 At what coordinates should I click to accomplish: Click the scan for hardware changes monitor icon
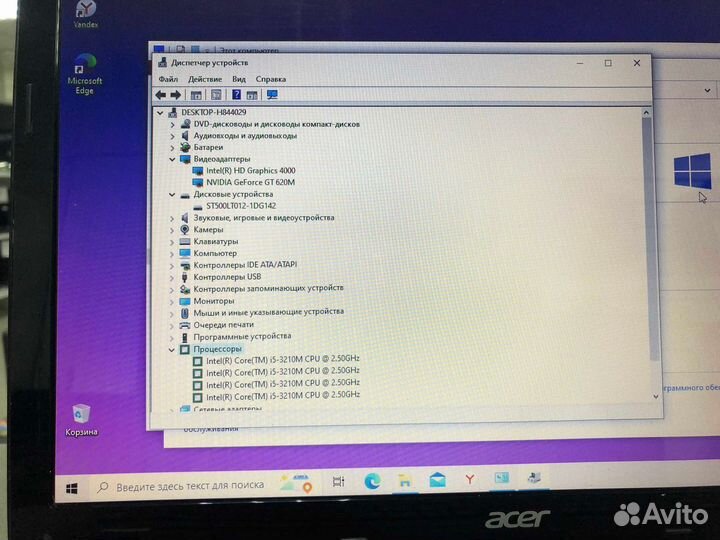pos(272,95)
